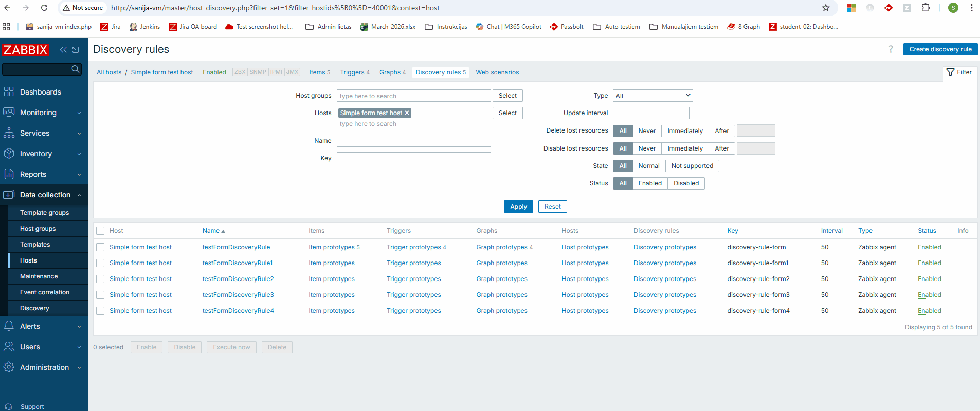Click the Create discovery rule button
980x411 pixels.
[x=940, y=49]
